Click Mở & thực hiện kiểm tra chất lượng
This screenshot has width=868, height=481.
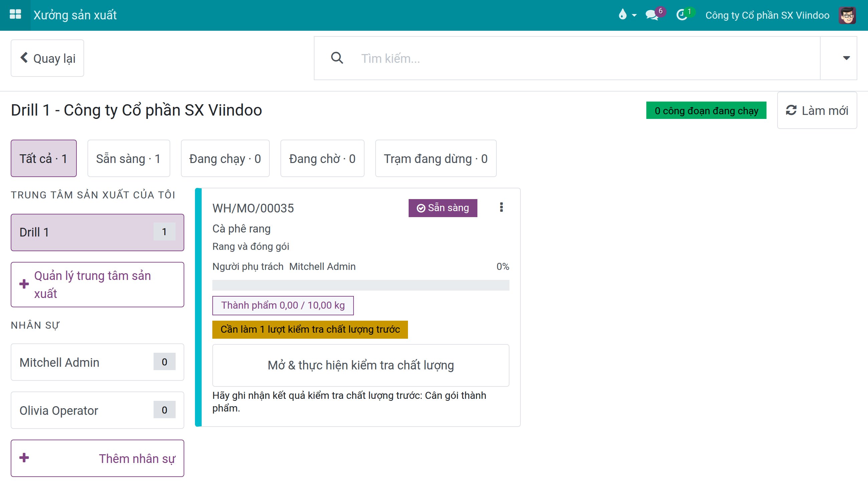coord(361,365)
